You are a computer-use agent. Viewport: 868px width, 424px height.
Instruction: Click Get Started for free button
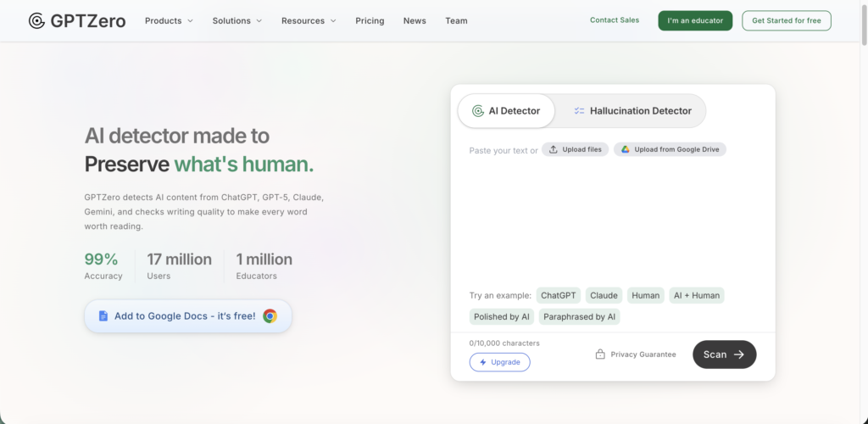(786, 20)
